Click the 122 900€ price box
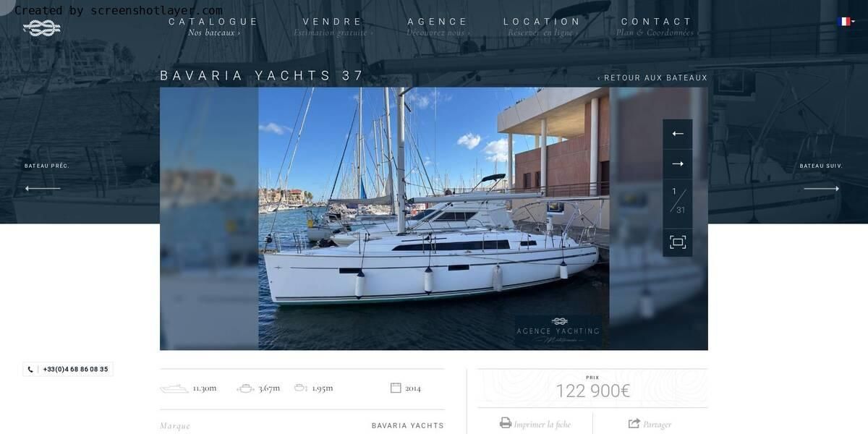868x434 pixels. click(x=592, y=388)
